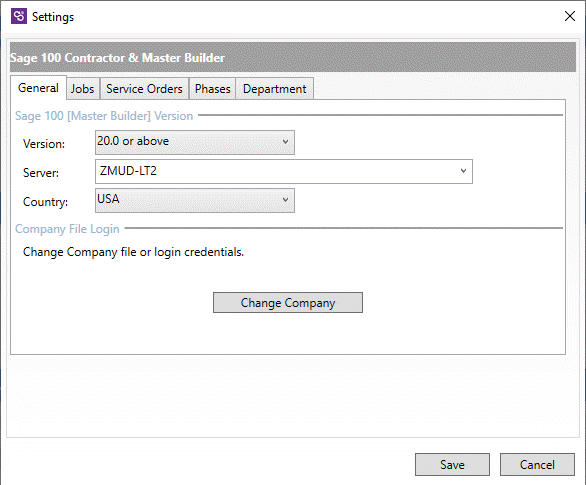Open the Service Orders tab
Image resolution: width=586 pixels, height=485 pixels.
(x=144, y=89)
